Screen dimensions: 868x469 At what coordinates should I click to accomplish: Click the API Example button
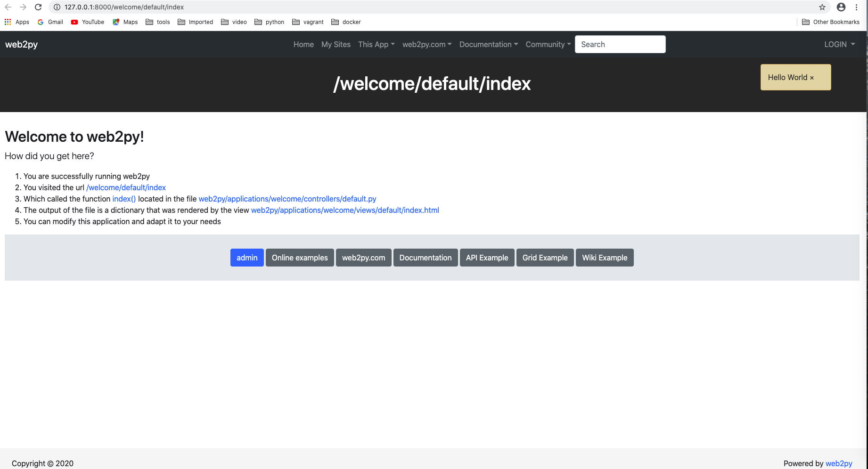tap(487, 258)
